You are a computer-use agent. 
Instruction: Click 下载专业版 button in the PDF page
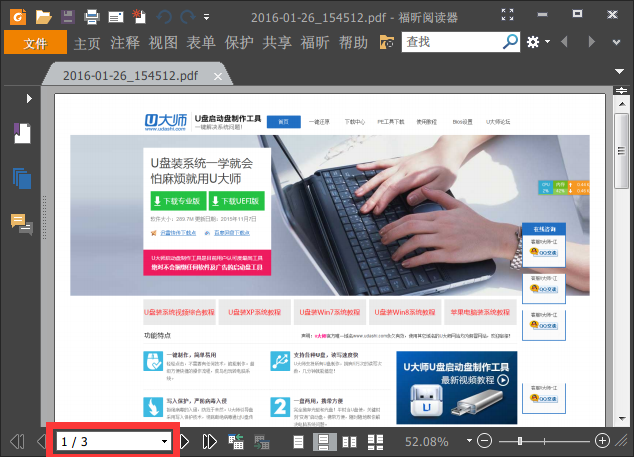click(x=178, y=201)
